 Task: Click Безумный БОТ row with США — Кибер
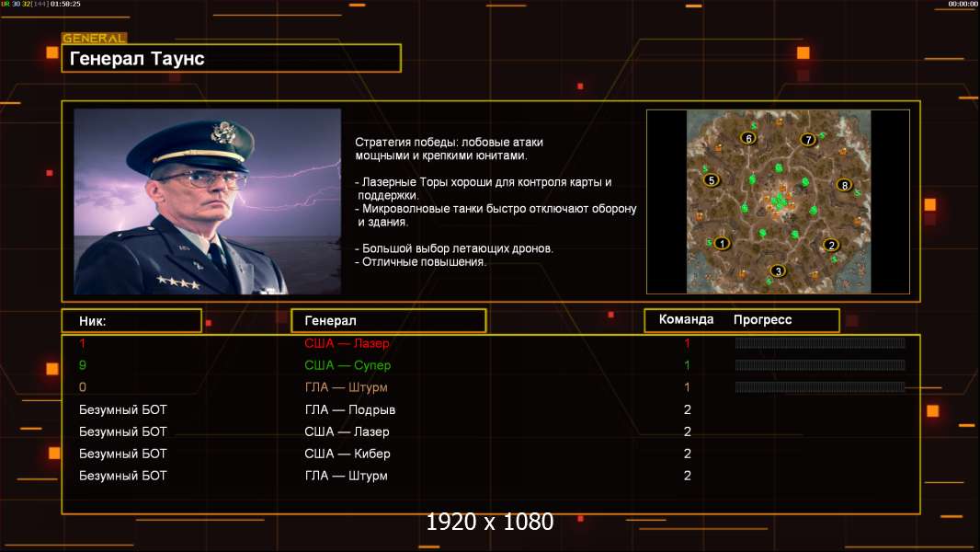pyautogui.click(x=491, y=454)
